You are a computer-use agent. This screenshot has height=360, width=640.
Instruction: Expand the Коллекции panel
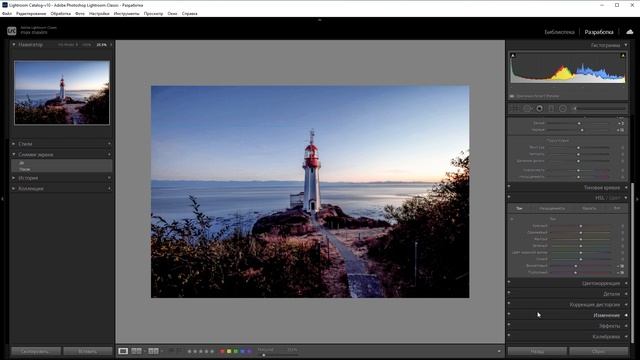(x=13, y=189)
